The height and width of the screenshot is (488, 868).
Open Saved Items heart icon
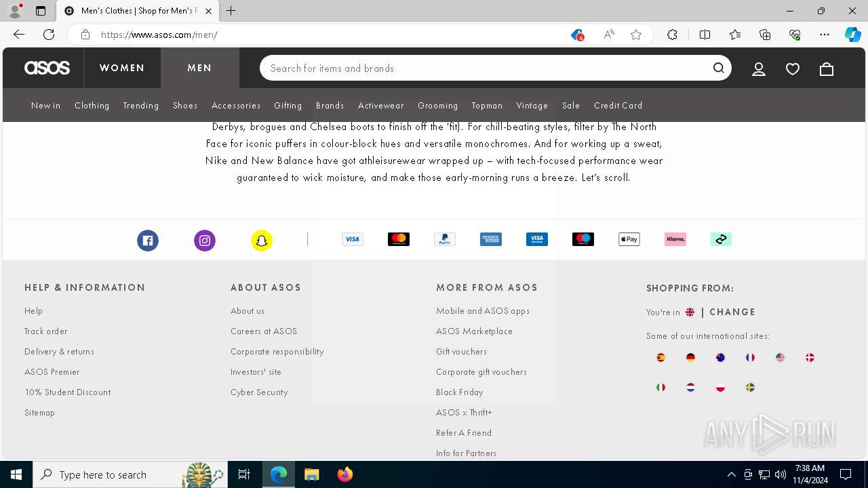point(793,68)
